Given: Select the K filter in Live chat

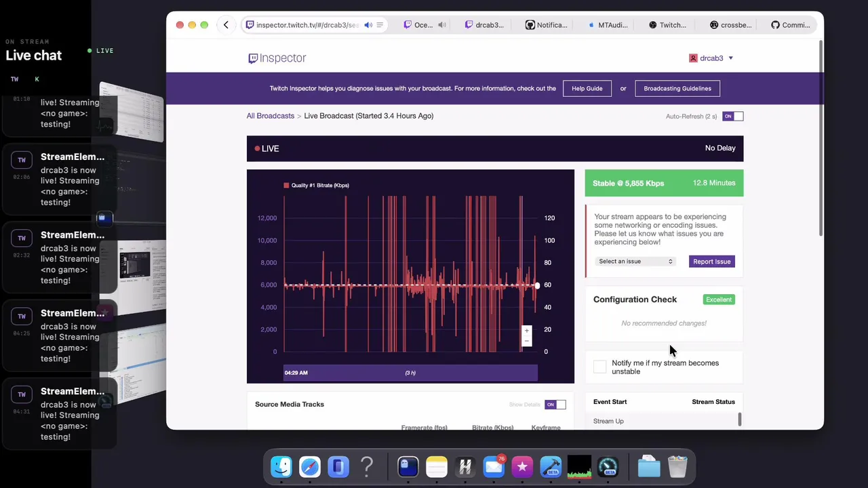Looking at the screenshot, I should [x=37, y=79].
